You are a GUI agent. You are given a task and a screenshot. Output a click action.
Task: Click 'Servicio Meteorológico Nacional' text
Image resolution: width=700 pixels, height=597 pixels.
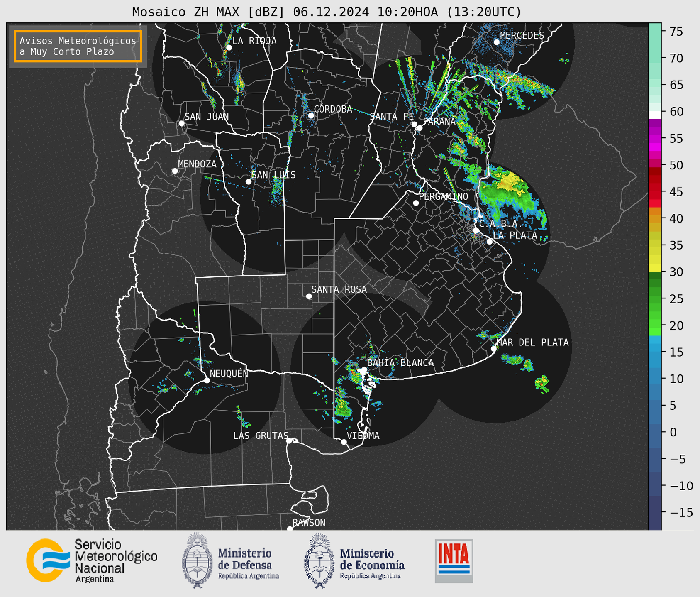[116, 560]
